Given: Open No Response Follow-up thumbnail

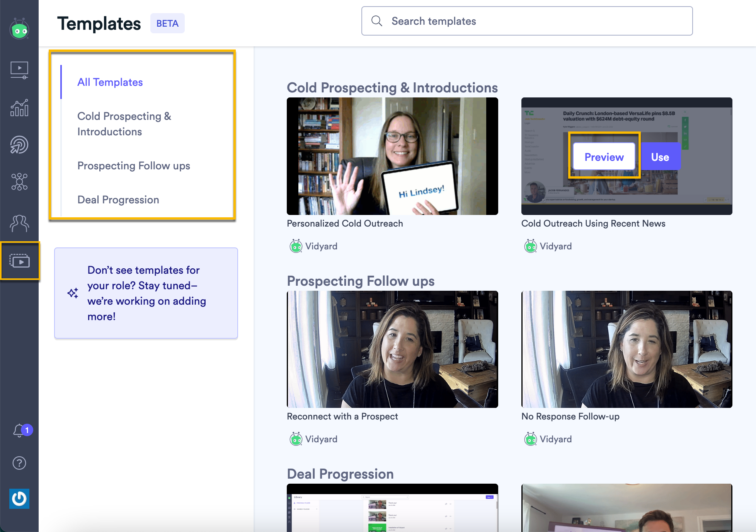Looking at the screenshot, I should [627, 349].
